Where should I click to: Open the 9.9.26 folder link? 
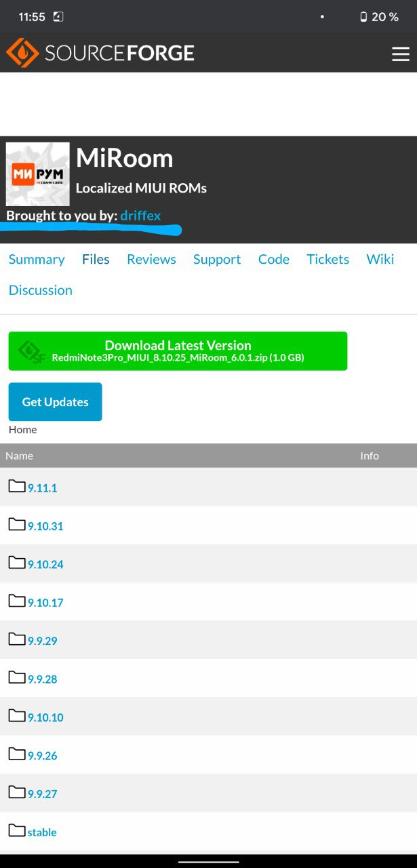[42, 756]
